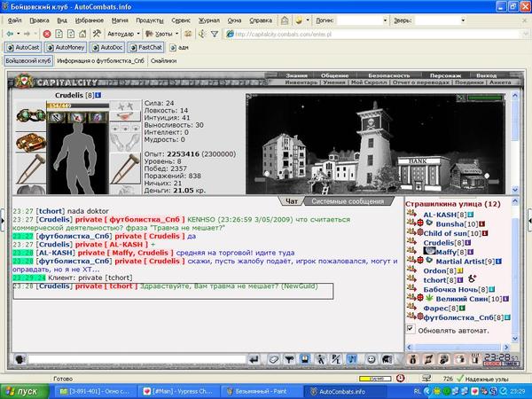Click the Персонаж menu button
This screenshot has width=532, height=399.
445,75
